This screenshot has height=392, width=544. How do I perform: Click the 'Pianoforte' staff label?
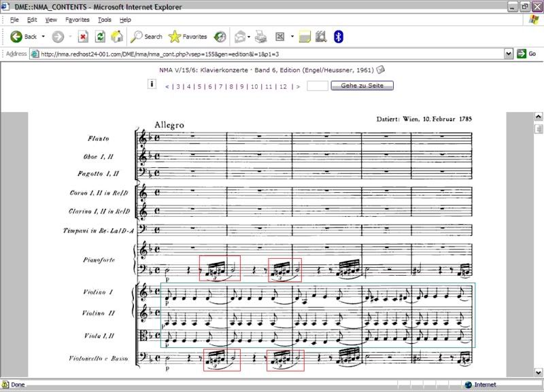click(99, 260)
